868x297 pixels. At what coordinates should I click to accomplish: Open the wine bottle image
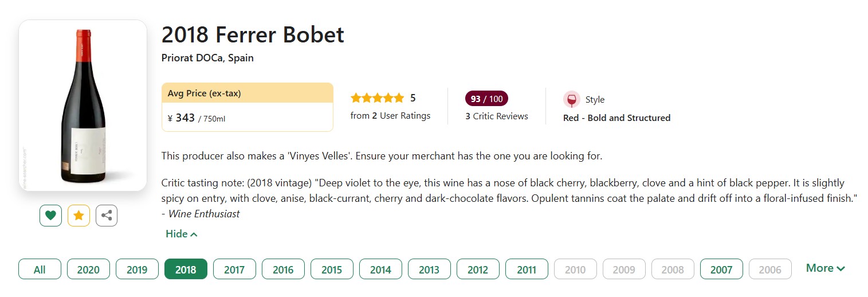(x=83, y=105)
